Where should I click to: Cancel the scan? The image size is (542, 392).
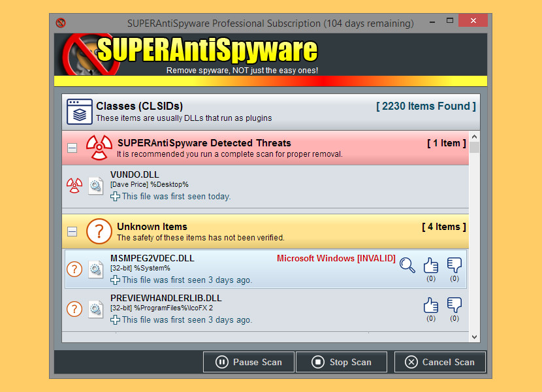click(440, 362)
